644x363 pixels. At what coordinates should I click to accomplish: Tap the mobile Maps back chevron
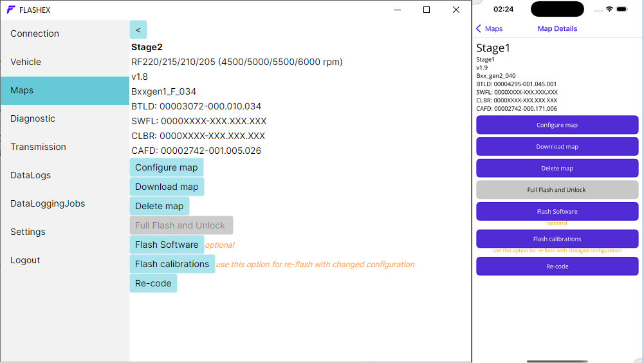coord(479,29)
